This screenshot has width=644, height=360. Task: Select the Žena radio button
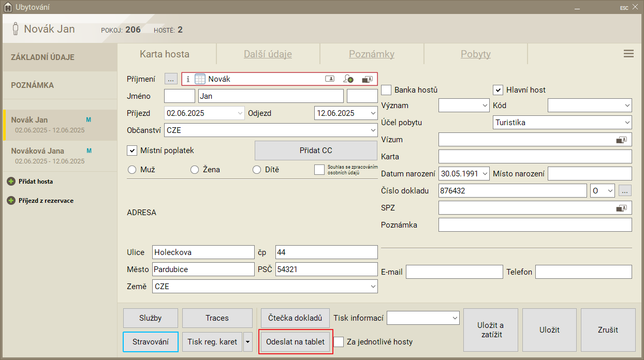click(x=195, y=170)
